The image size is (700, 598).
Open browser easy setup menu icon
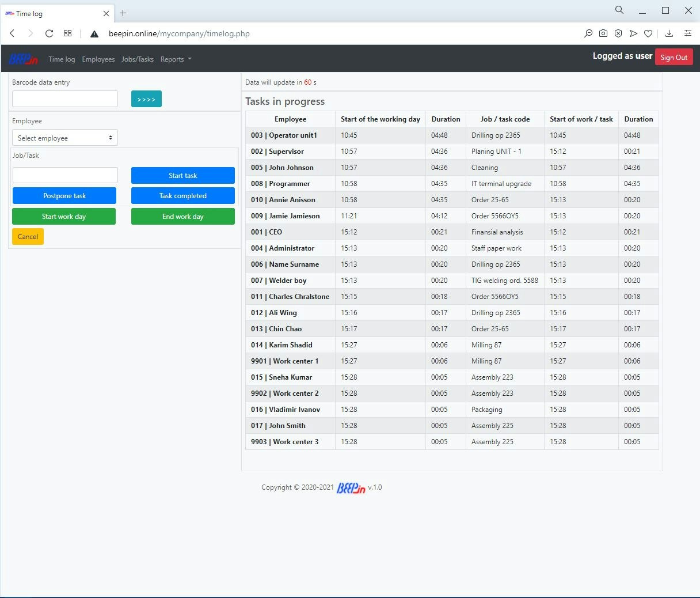688,33
